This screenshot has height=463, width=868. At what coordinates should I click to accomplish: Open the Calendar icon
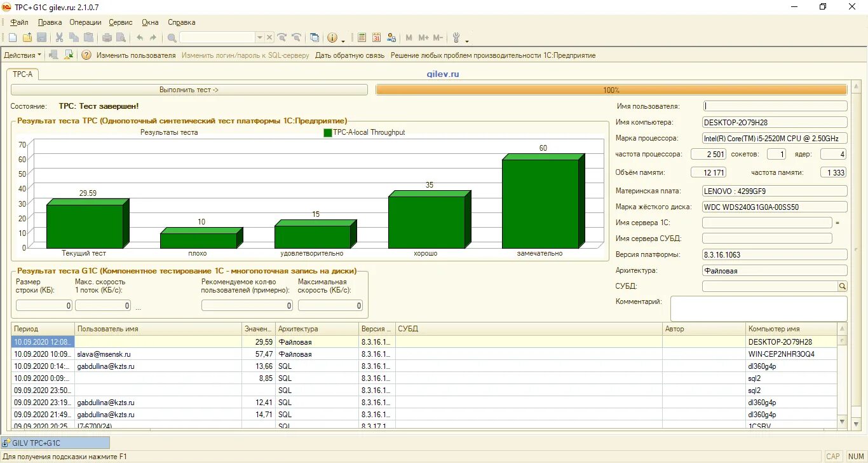[377, 38]
